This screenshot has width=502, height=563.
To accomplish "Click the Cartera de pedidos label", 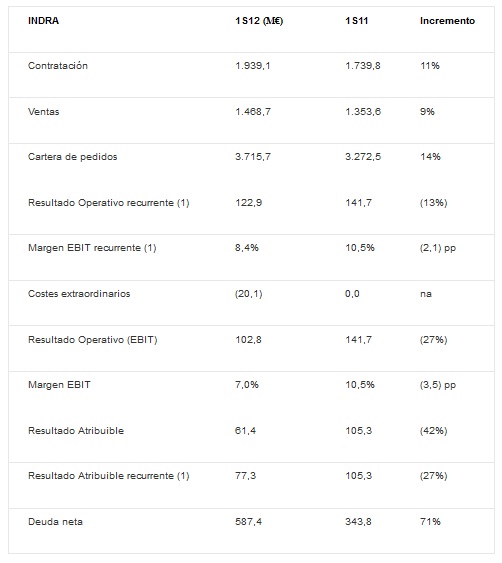I will 73,157.
